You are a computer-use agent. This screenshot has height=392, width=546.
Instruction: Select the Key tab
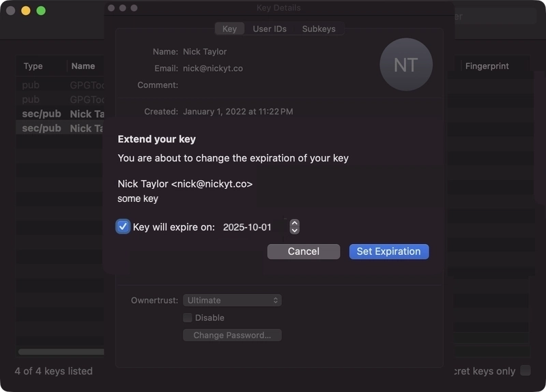point(229,29)
